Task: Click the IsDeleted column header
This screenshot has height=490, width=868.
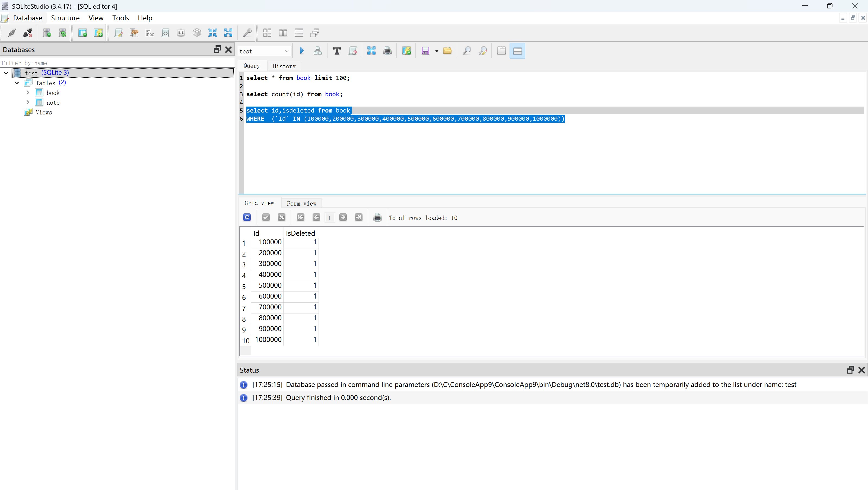Action: pos(300,233)
